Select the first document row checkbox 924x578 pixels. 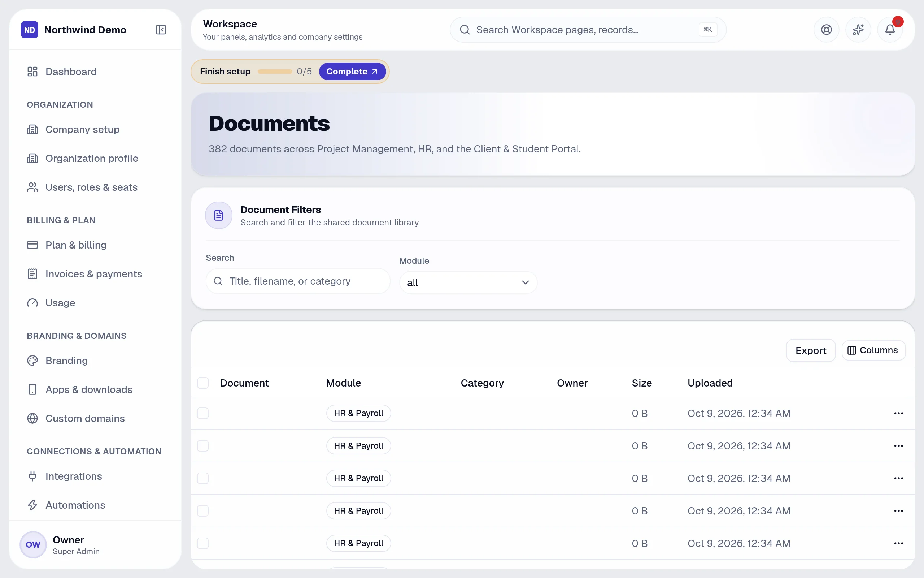[203, 413]
